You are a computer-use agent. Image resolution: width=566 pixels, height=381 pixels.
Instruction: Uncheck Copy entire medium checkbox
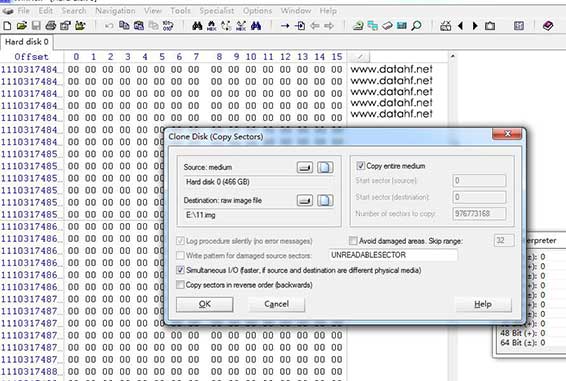(360, 166)
